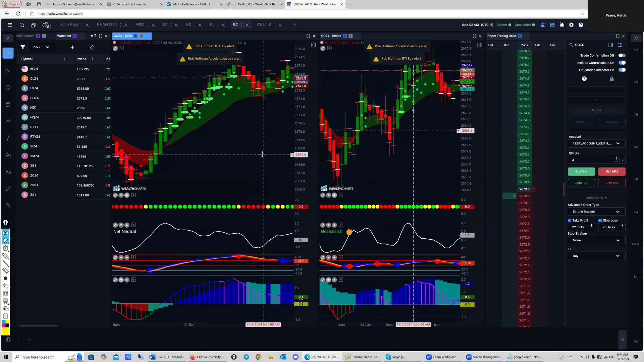Open Advanced Order Type Simple Bracket dropdown
644x362 pixels.
pyautogui.click(x=596, y=212)
